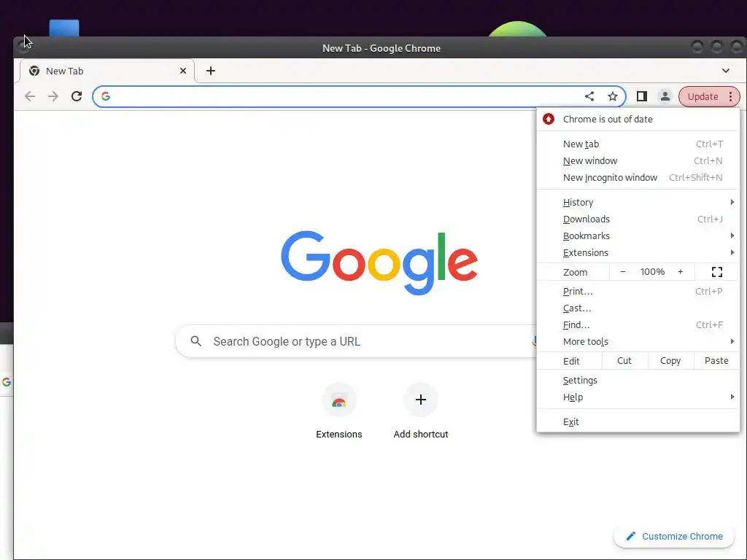This screenshot has width=747, height=560.
Task: Select Find… in the menu
Action: click(x=638, y=324)
